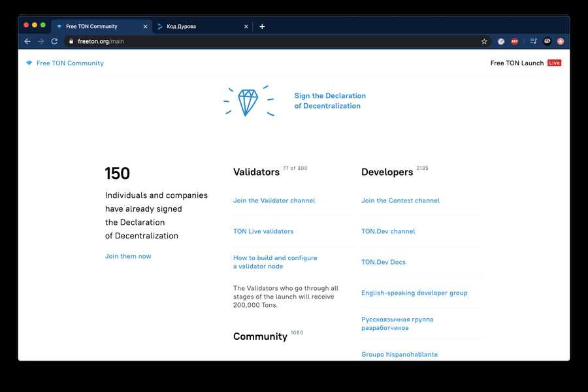
Task: Click the 2135 developers count
Action: click(422, 168)
